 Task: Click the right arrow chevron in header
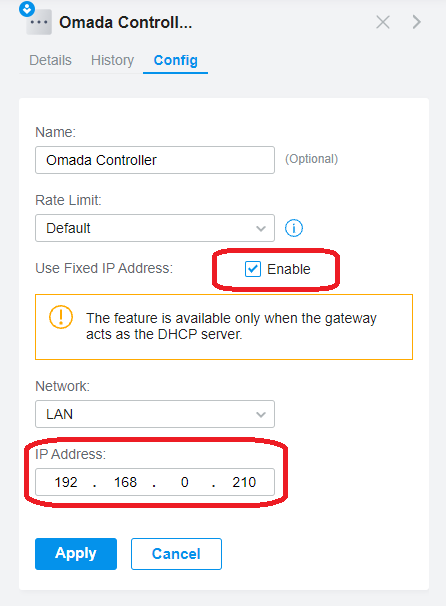tap(416, 22)
